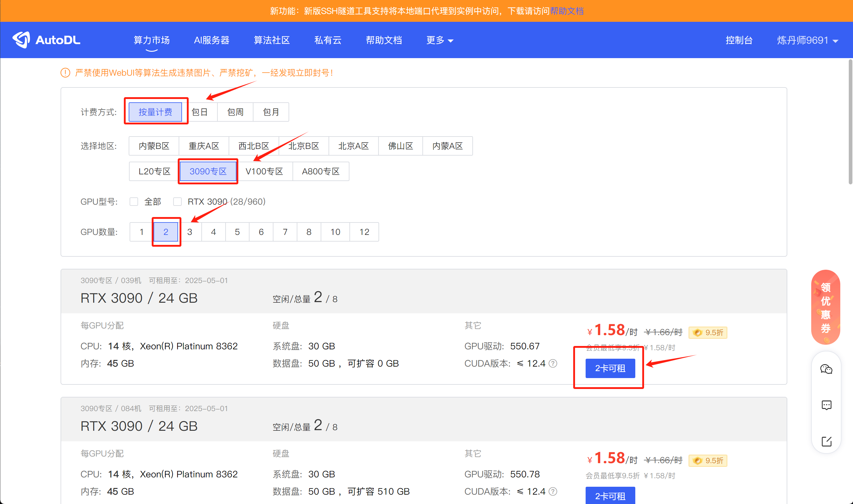The image size is (853, 504).
Task: Check the RTX 3090 GPU model checkbox
Action: coord(177,202)
